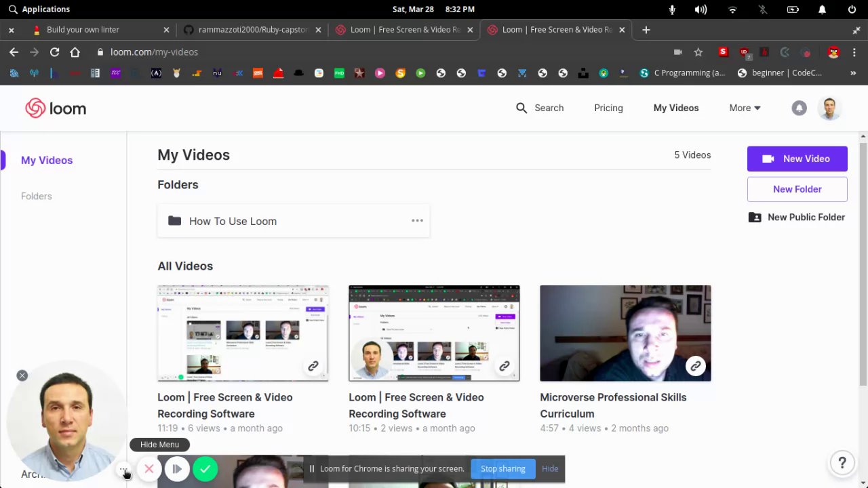Close the Build your own linter tab
Viewport: 868px width, 488px height.
pyautogui.click(x=166, y=30)
